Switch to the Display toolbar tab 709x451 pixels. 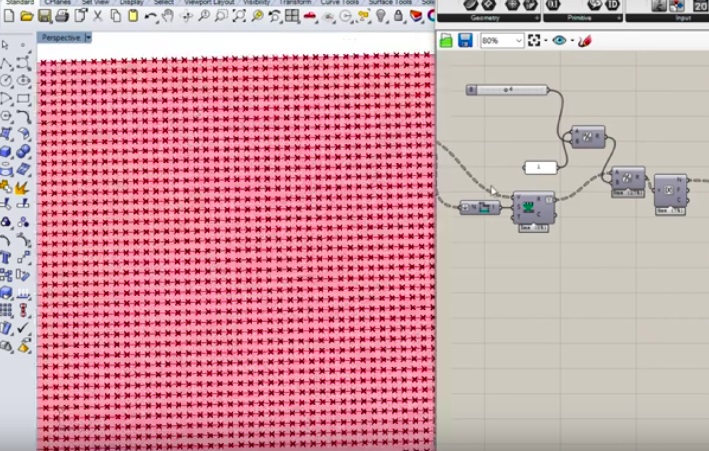[x=131, y=2]
